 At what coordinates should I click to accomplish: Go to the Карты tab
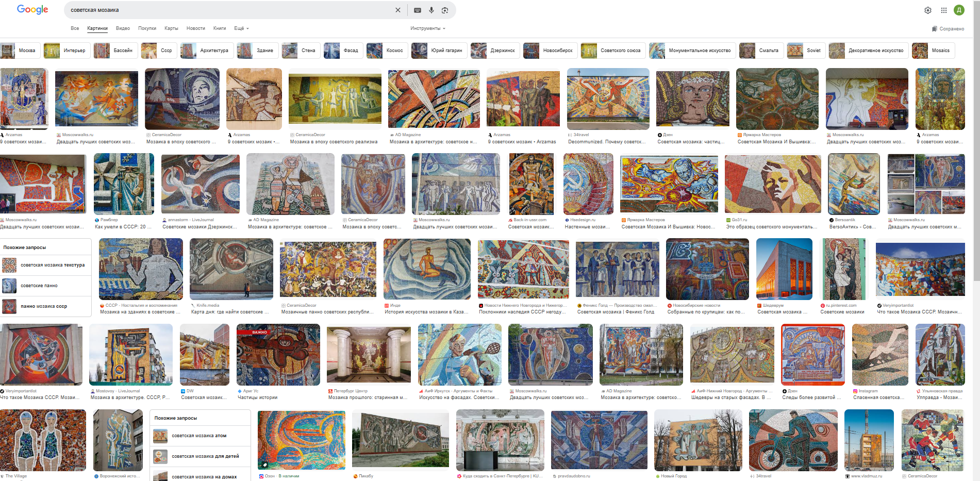coord(171,28)
